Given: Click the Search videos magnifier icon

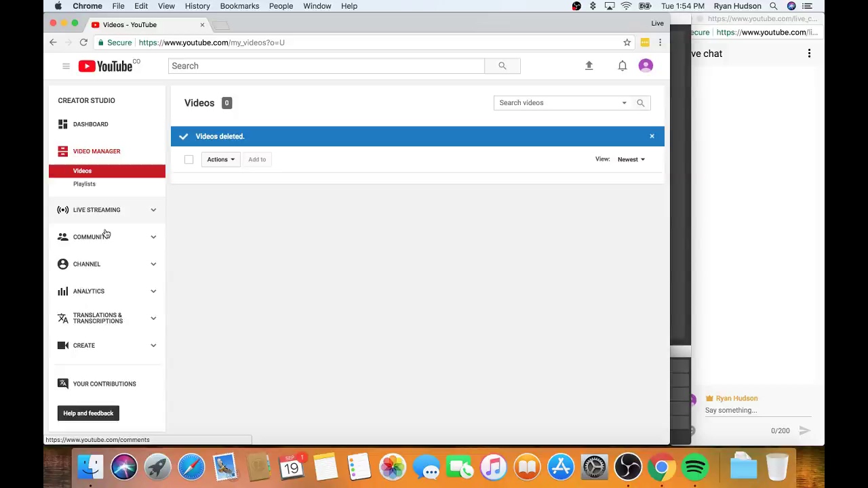Looking at the screenshot, I should click(x=640, y=102).
